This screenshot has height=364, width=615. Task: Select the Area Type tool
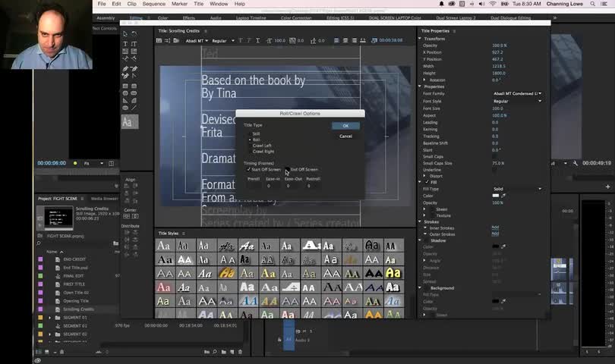click(x=125, y=51)
